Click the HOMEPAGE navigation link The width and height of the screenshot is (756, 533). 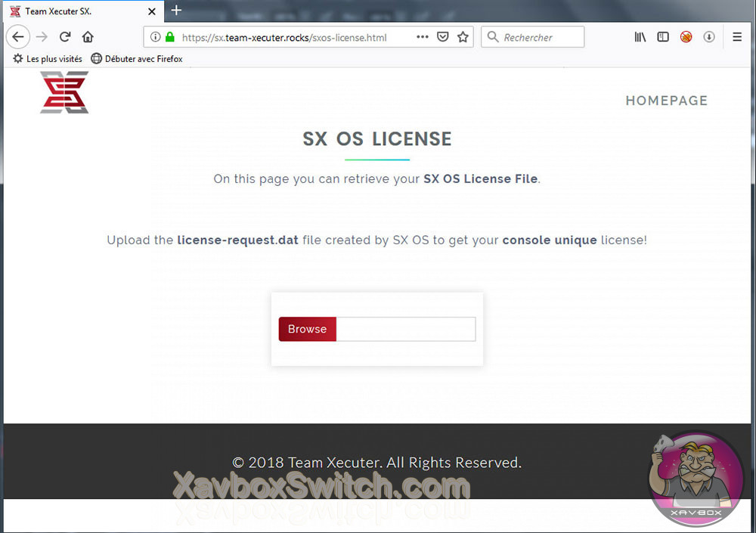tap(666, 101)
